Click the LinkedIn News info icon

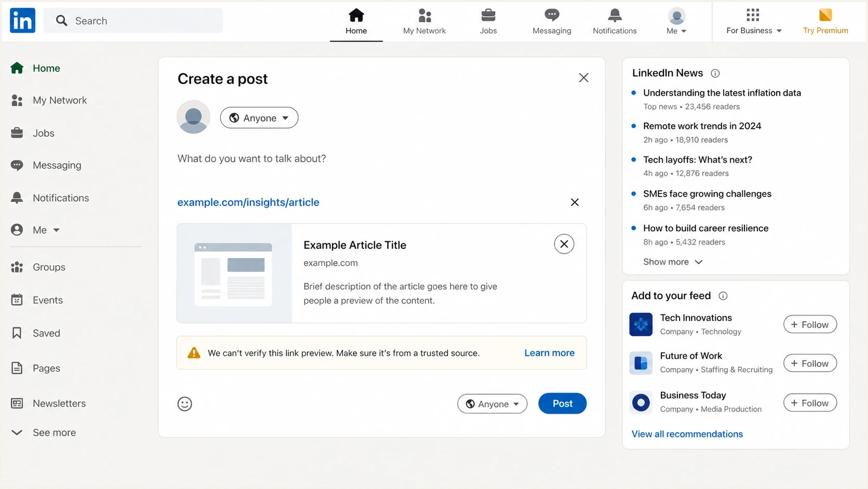[x=715, y=73]
